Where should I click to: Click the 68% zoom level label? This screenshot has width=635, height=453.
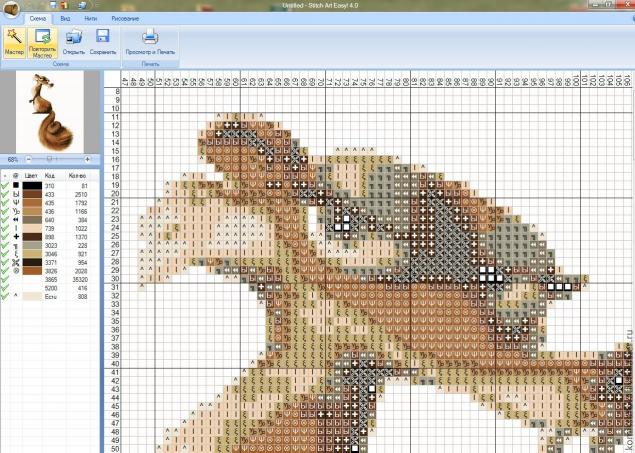click(13, 160)
